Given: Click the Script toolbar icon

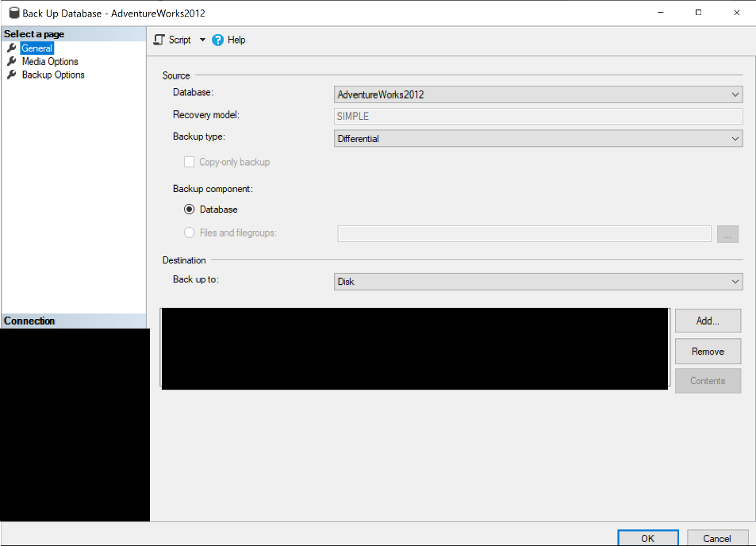Looking at the screenshot, I should pyautogui.click(x=159, y=40).
